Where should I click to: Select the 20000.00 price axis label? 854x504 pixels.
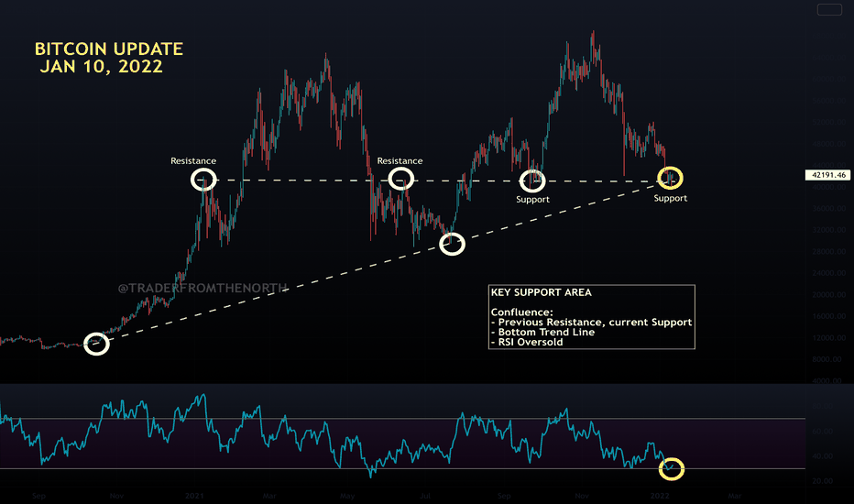pyautogui.click(x=830, y=295)
